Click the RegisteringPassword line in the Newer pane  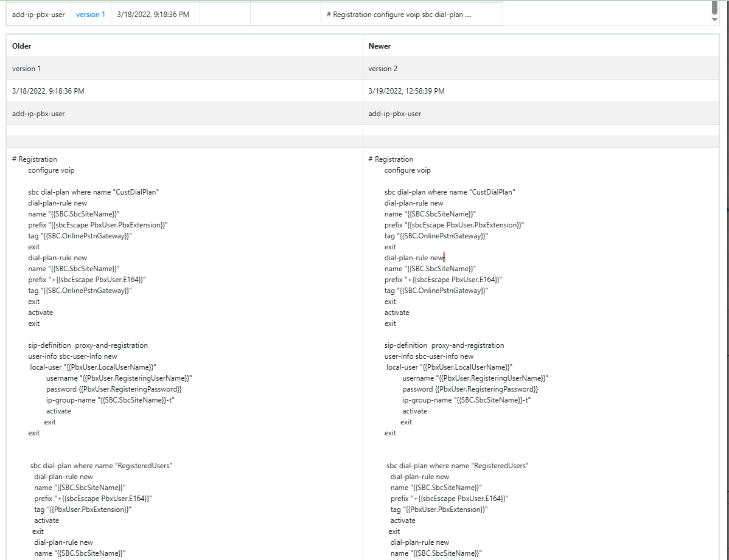(x=470, y=389)
